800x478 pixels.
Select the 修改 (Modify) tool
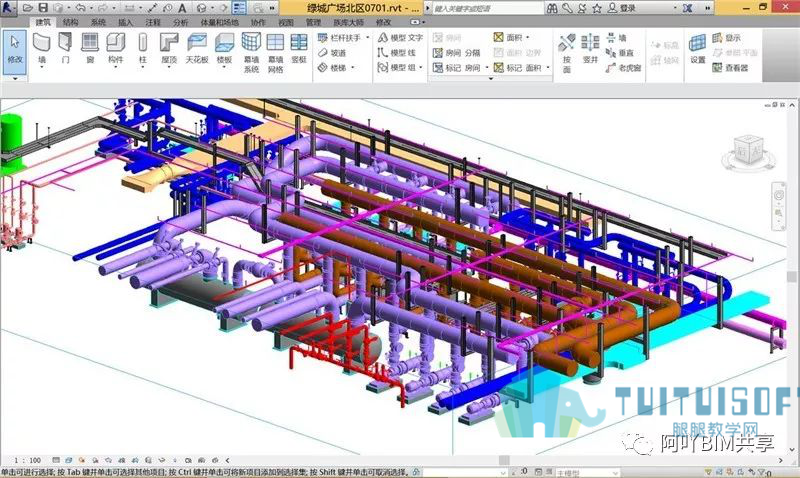(14, 53)
